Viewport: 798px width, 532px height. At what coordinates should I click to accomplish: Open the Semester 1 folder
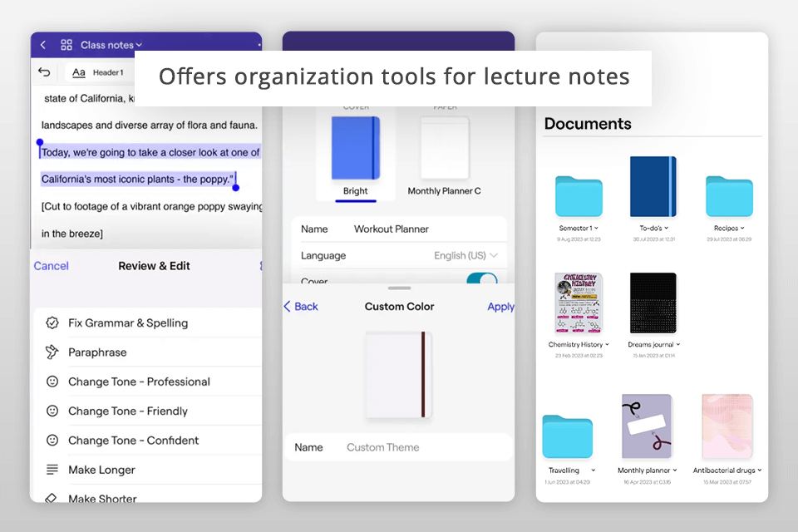point(579,196)
